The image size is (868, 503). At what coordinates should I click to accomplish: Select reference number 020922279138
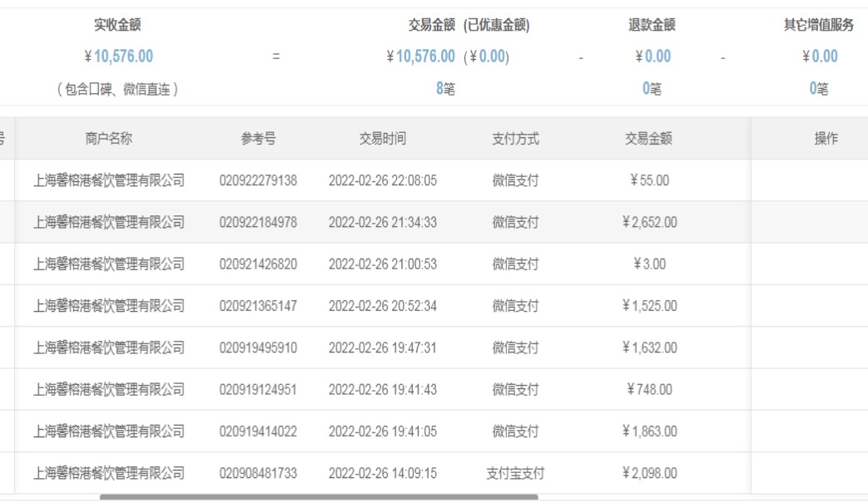tap(258, 180)
